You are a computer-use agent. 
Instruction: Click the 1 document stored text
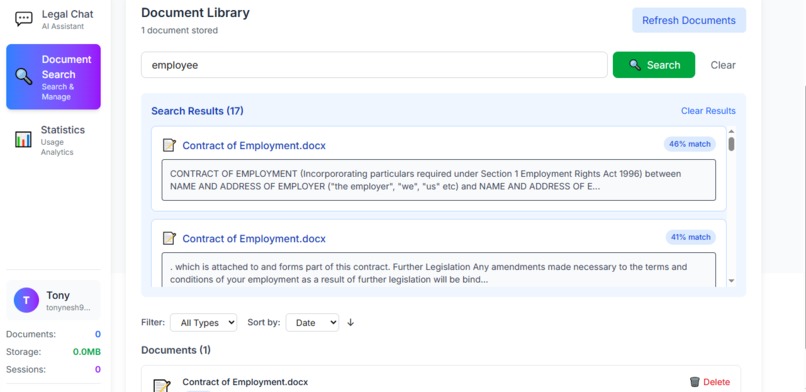point(179,30)
